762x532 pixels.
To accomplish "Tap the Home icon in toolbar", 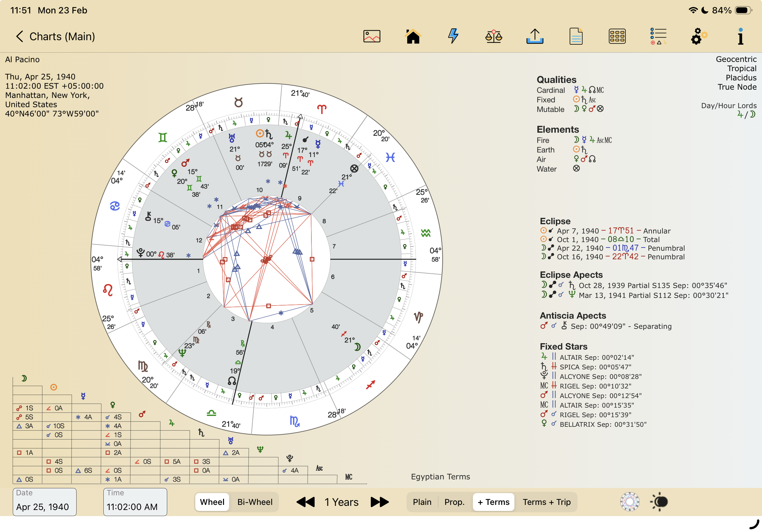I will (413, 36).
